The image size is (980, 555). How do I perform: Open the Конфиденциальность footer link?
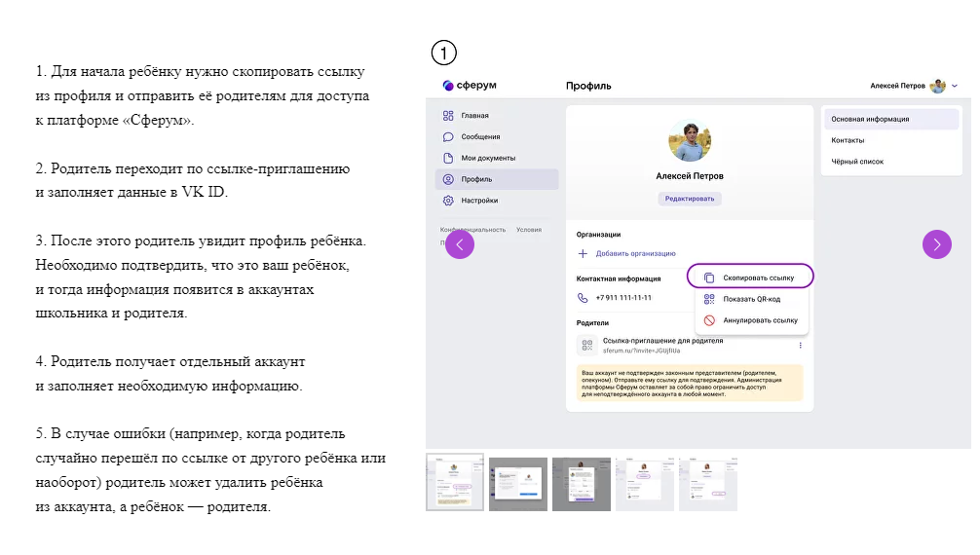point(472,230)
